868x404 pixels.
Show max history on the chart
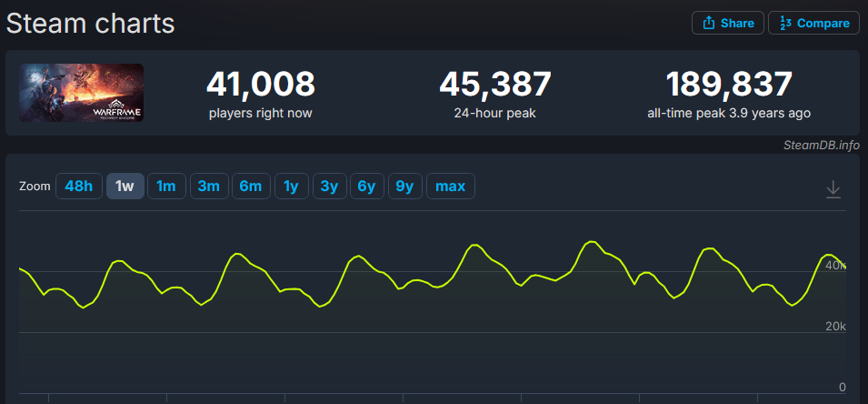click(x=450, y=187)
